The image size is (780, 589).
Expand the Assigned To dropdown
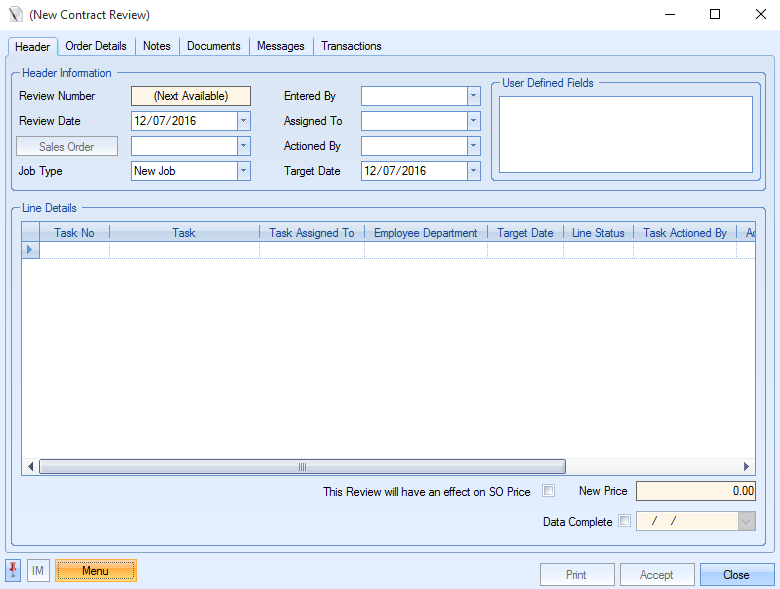coord(473,121)
